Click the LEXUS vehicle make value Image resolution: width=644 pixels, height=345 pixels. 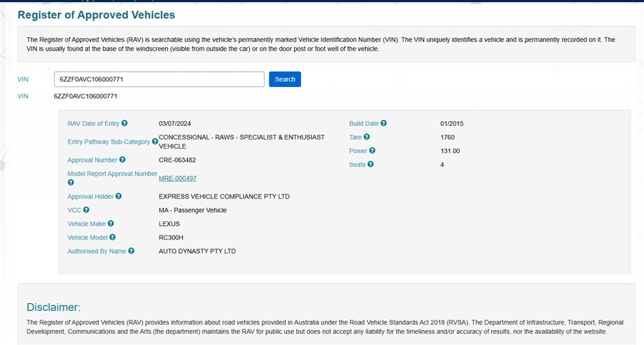click(x=169, y=224)
